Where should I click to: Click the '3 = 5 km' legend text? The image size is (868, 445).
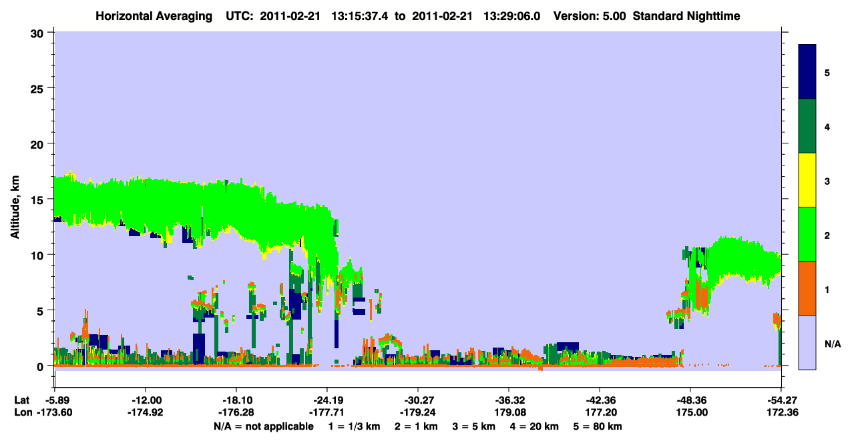click(x=475, y=426)
